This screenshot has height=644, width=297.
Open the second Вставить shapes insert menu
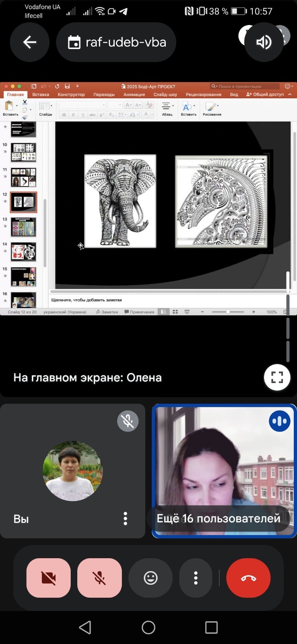click(x=188, y=108)
